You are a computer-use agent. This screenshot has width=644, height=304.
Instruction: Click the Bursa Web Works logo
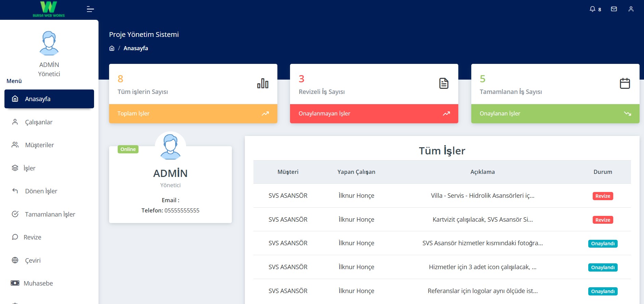click(x=49, y=9)
